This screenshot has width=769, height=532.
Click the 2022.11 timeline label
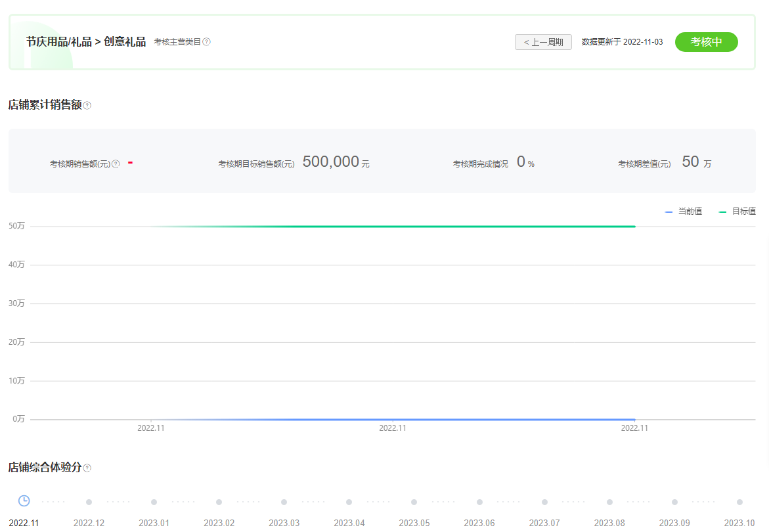[x=24, y=523]
